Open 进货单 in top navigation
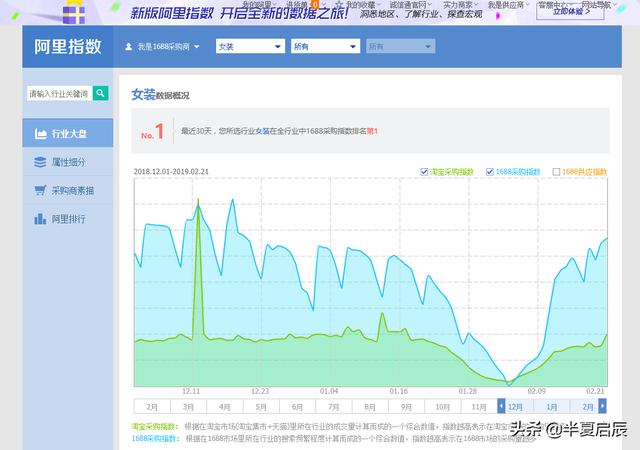This screenshot has height=450, width=640. (x=297, y=4)
